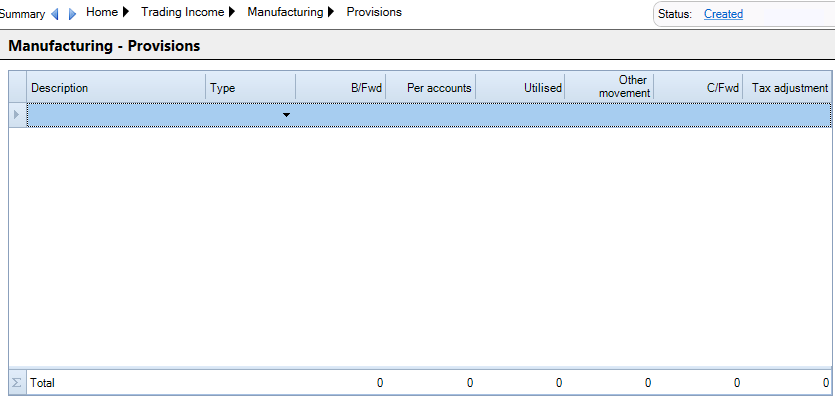Click the Total label in the footer row
835x400 pixels.
(43, 383)
